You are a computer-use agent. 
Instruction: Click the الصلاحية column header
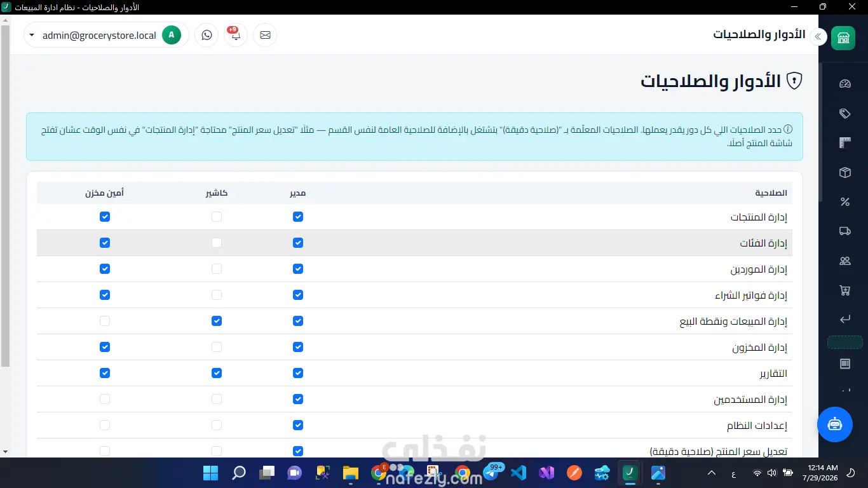point(771,193)
